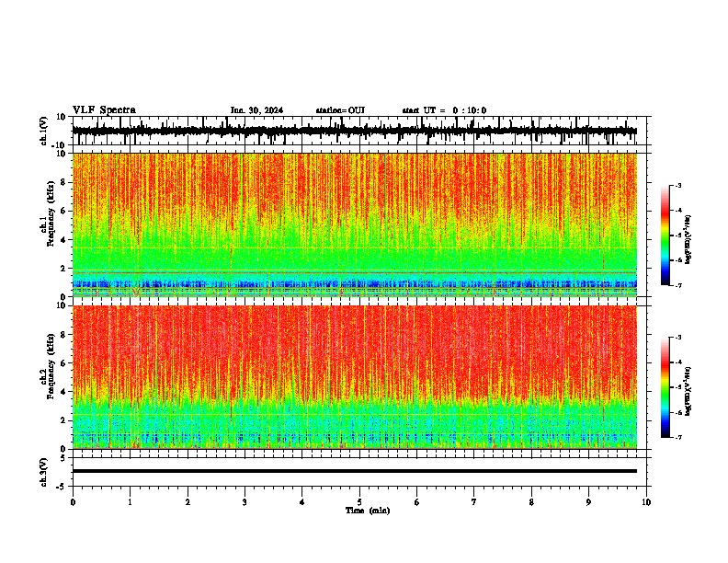
Task: Click the "-3" label on ch.2 color bar
Action: [x=677, y=338]
